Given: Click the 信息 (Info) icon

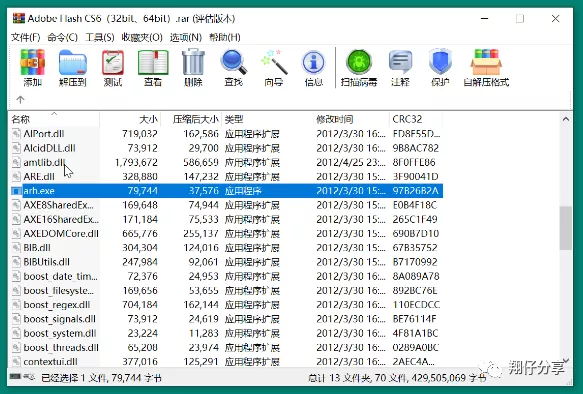Looking at the screenshot, I should (313, 62).
